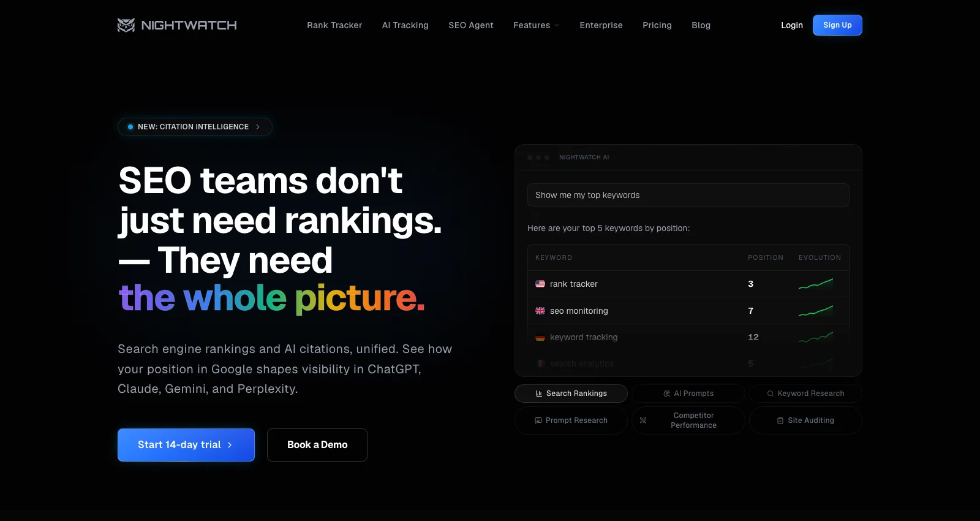Start the 14-day trial

186,445
